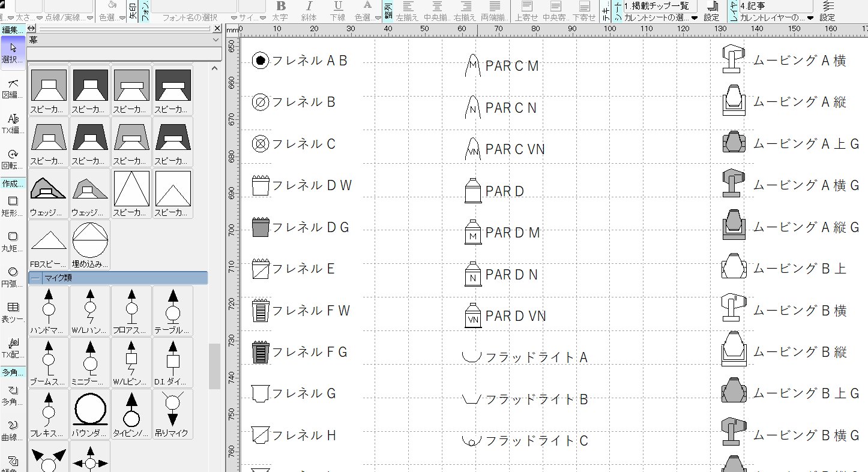This screenshot has height=472, width=868.
Task: Click the フレネル A B label
Action: click(x=310, y=61)
